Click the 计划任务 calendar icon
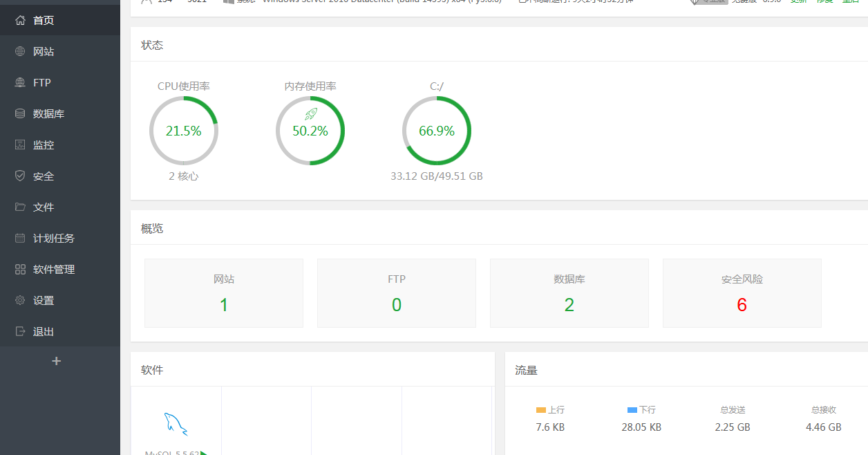The image size is (868, 455). pos(20,238)
